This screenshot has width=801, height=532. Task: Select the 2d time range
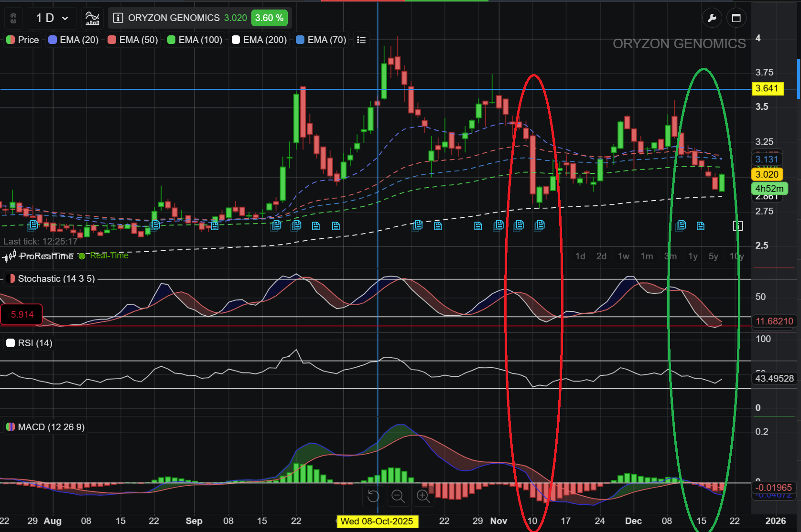[x=601, y=256]
